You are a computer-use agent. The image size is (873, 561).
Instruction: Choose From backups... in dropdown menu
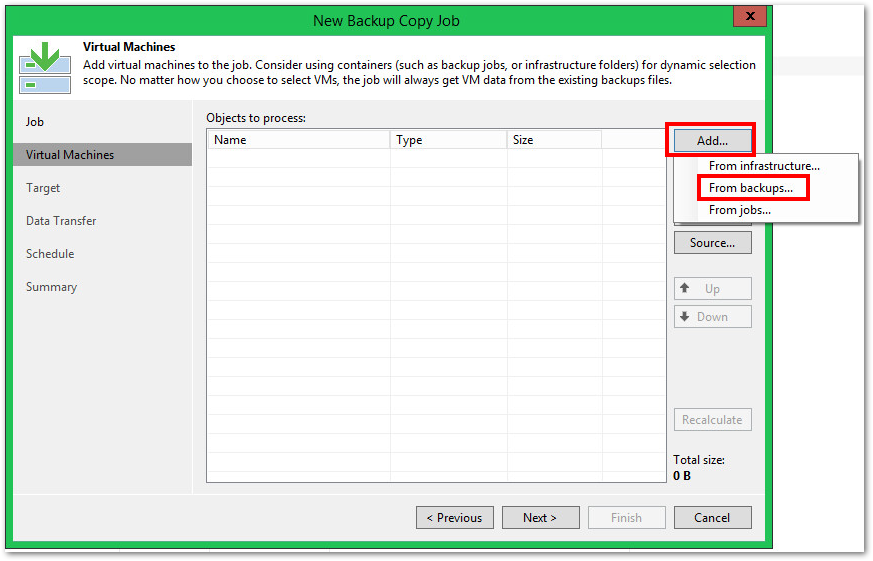point(751,188)
